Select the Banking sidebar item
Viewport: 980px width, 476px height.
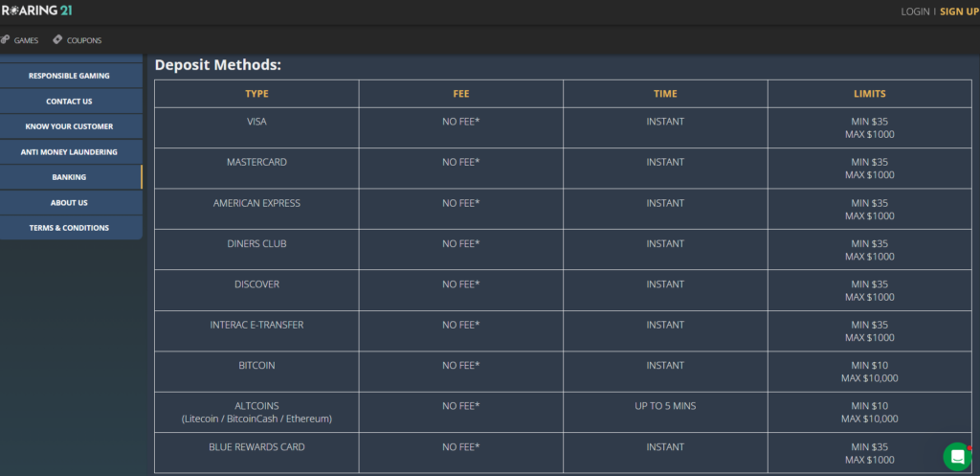71,177
